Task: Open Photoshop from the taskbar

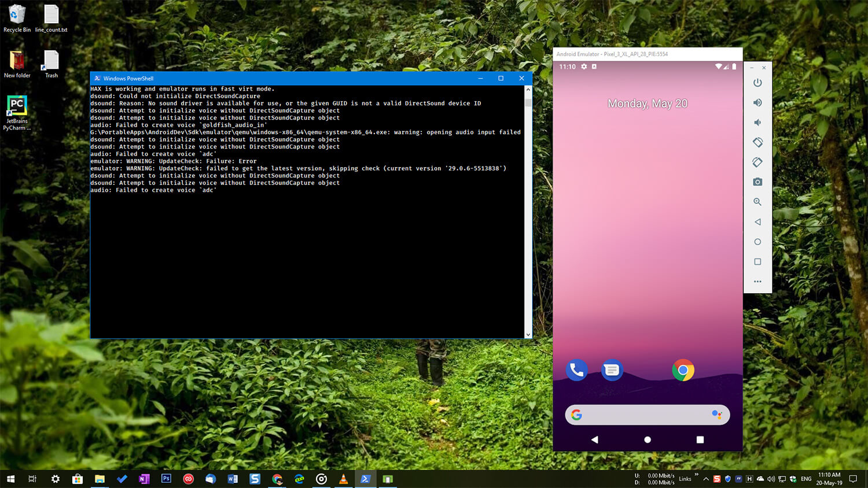Action: click(x=166, y=479)
